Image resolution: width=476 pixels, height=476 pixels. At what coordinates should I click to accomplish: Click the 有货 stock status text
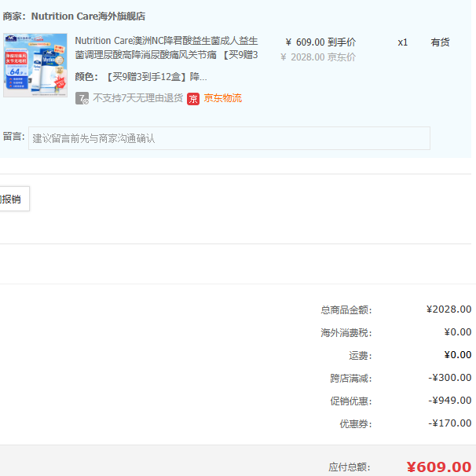point(440,42)
